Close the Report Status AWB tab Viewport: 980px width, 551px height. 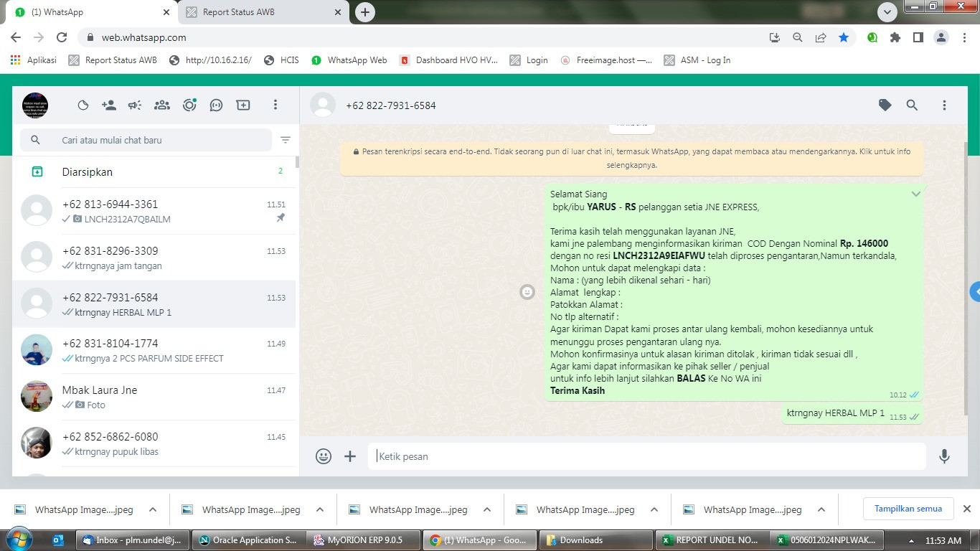coord(338,12)
